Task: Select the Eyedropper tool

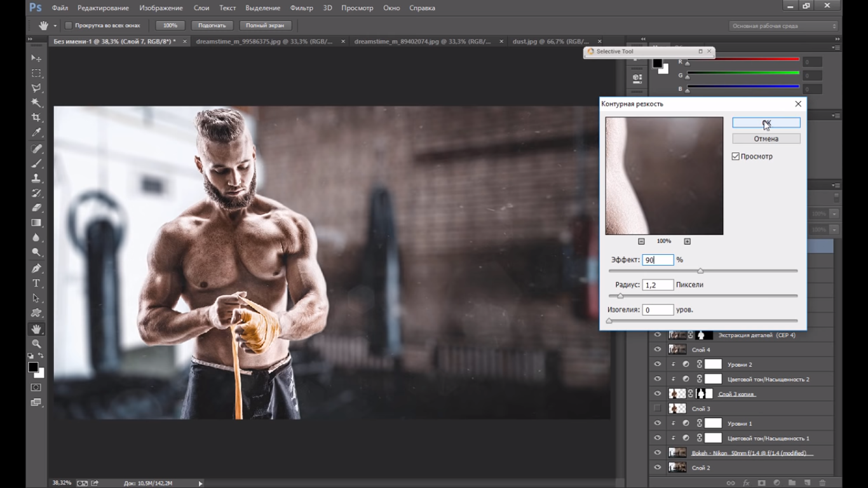Action: point(36,133)
